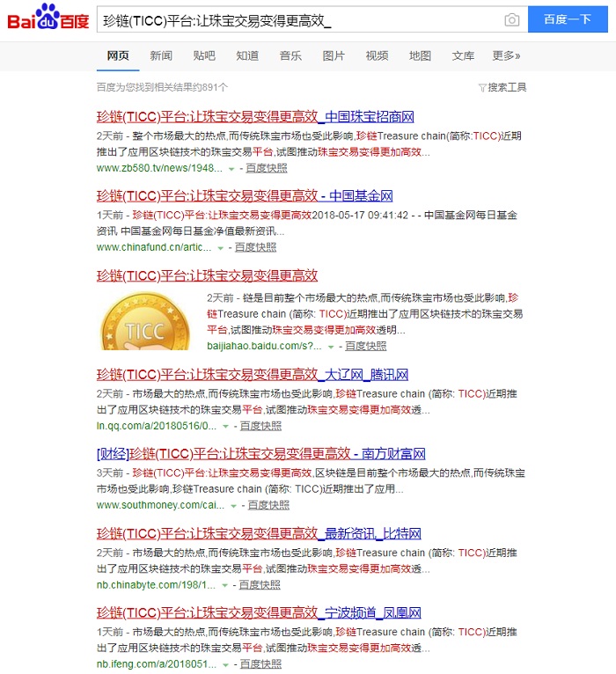Open the 最新资讯_比特网 result title
Screen dimensions: 616x674
tap(259, 534)
